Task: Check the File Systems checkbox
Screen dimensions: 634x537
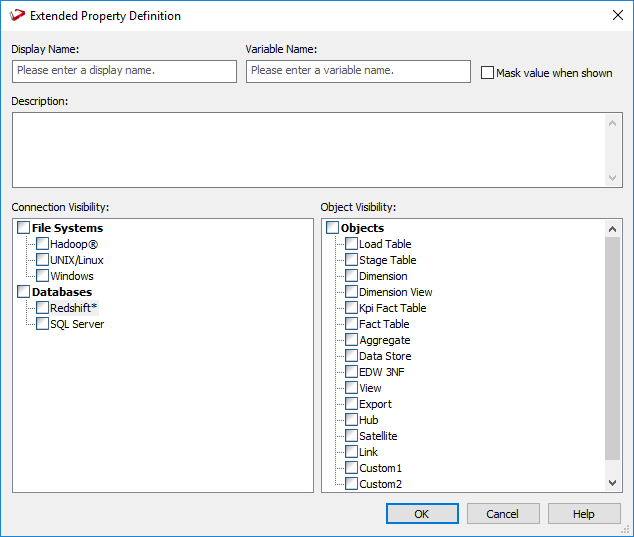Action: click(x=24, y=228)
